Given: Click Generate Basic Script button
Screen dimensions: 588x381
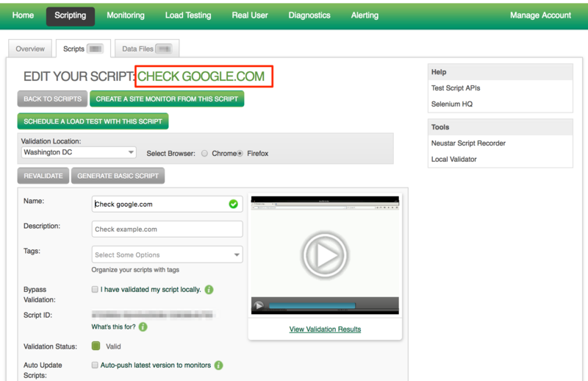Looking at the screenshot, I should click(x=118, y=176).
